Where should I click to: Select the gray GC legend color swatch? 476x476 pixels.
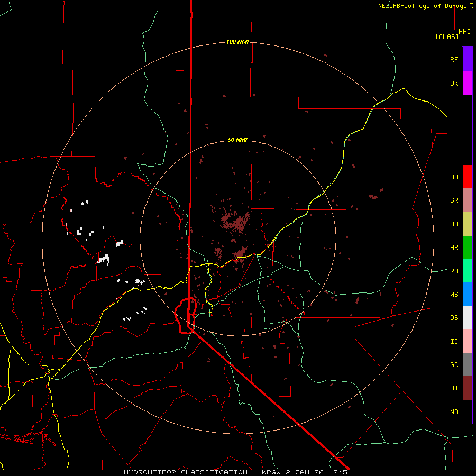coord(467,364)
